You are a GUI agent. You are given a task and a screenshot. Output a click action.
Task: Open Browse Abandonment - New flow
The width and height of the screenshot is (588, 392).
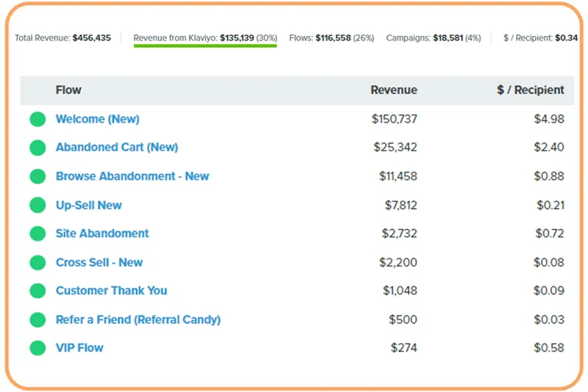point(132,176)
